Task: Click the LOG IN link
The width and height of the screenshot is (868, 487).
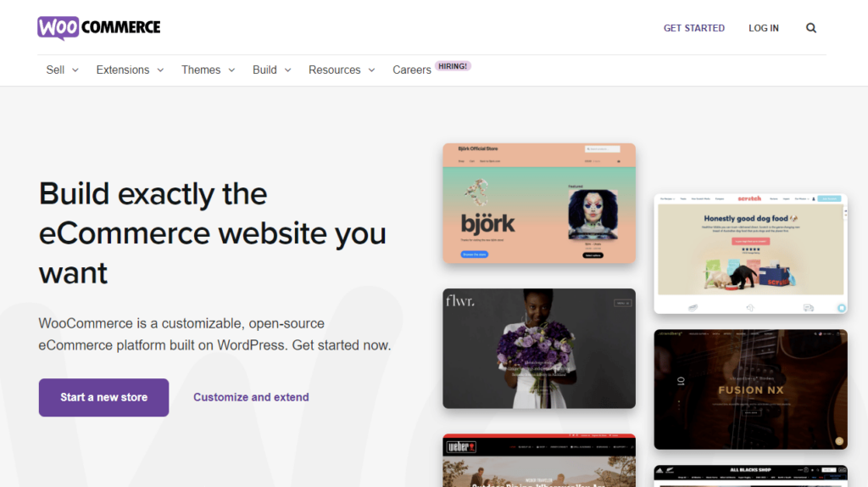Action: 764,28
